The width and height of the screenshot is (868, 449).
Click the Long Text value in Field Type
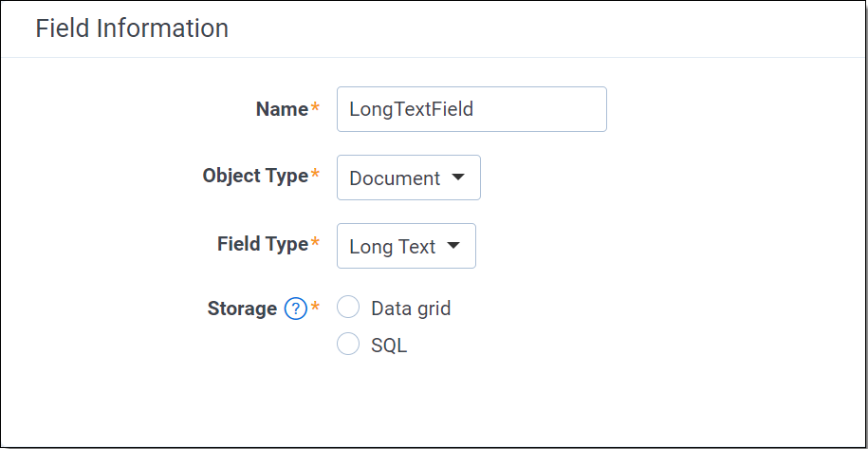[393, 247]
